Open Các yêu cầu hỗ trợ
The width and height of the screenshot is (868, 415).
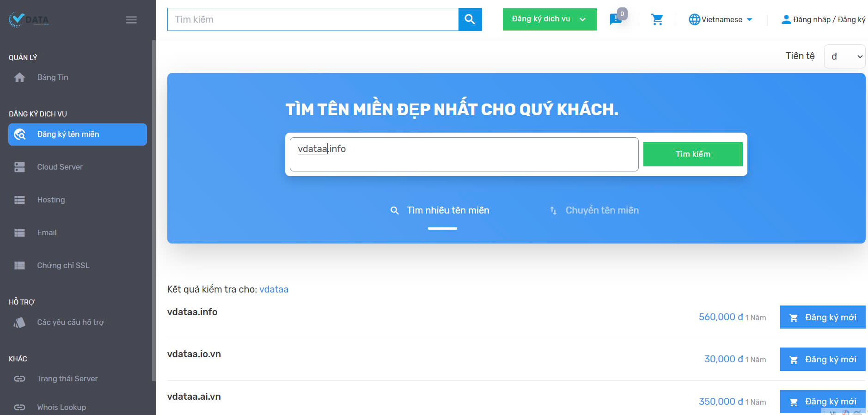pos(78,322)
